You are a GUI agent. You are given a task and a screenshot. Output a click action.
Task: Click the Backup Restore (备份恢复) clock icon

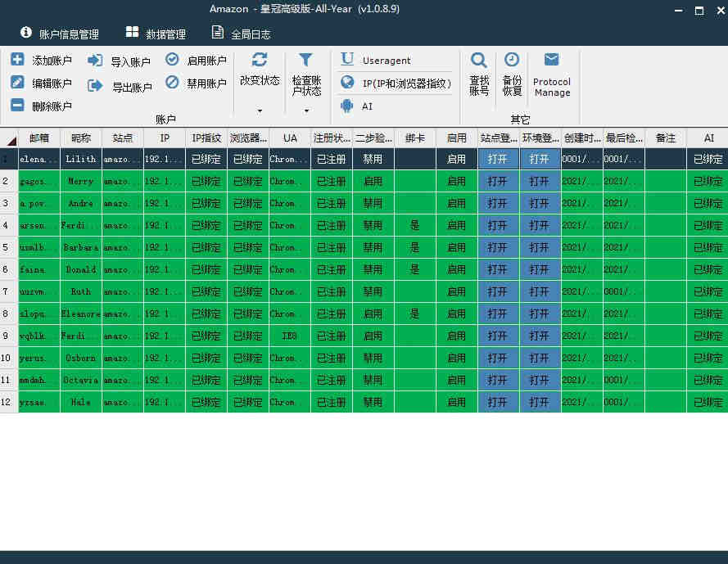[512, 60]
